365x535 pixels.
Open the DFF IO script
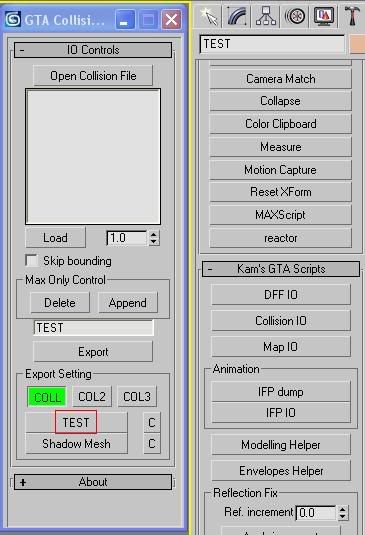(281, 294)
